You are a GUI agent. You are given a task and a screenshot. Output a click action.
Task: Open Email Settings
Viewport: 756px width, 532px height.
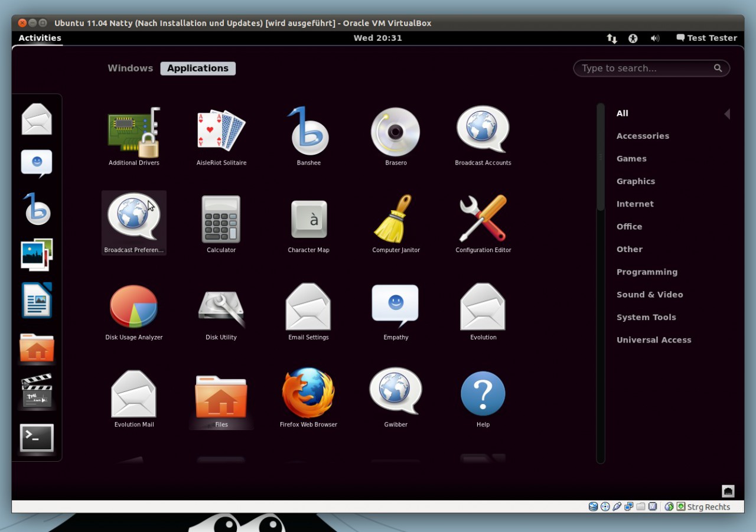[x=309, y=311]
